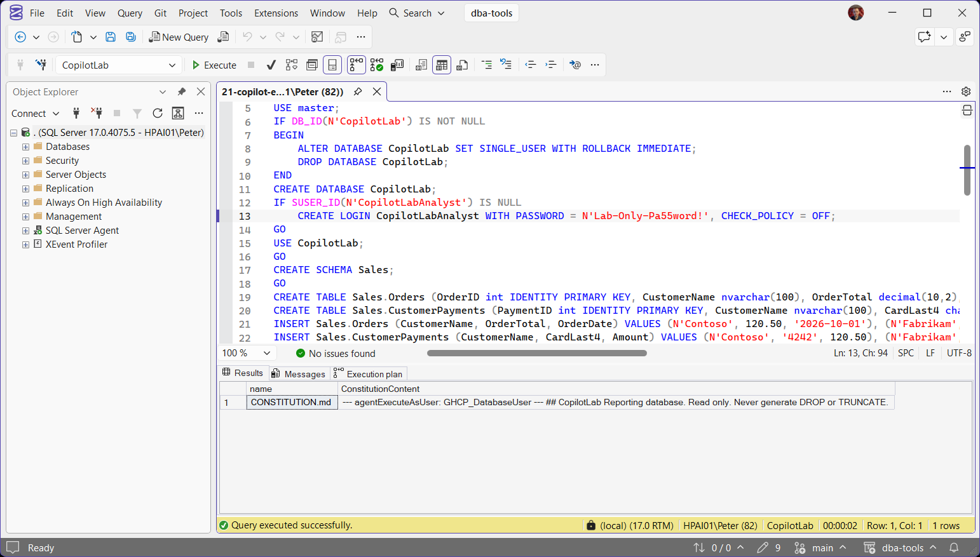The image size is (980, 557).
Task: Click the Search box in title bar
Action: pos(417,13)
